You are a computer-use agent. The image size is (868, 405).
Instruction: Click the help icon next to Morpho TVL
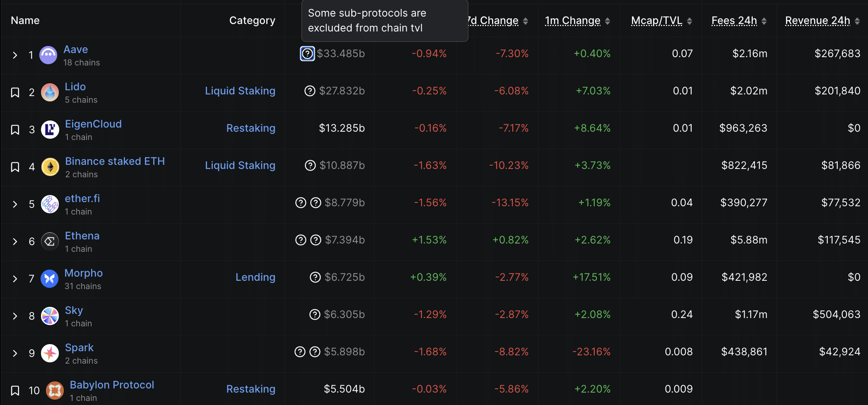[315, 277]
